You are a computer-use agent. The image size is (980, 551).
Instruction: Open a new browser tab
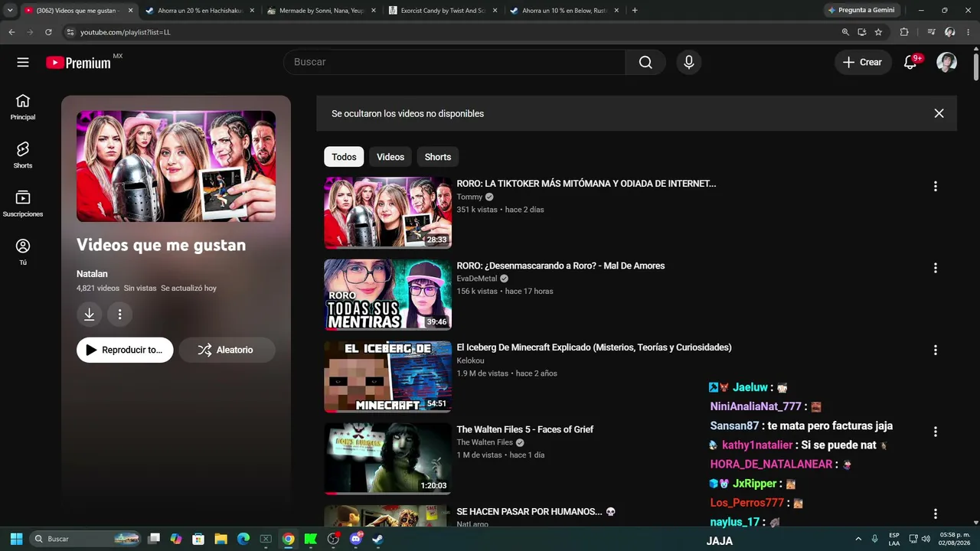(635, 11)
